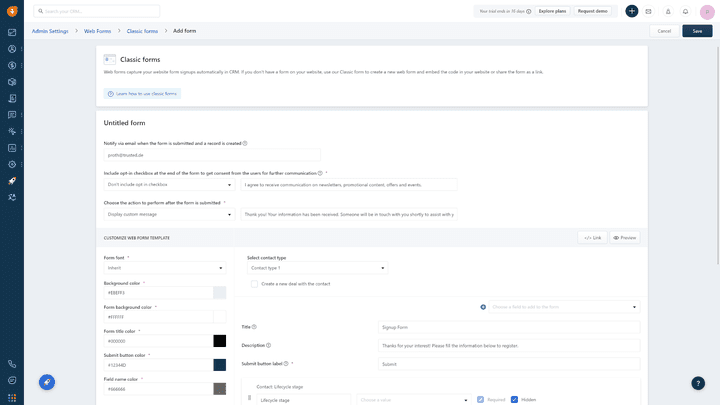The width and height of the screenshot is (720, 405).
Task: Click the Save button
Action: click(x=697, y=31)
